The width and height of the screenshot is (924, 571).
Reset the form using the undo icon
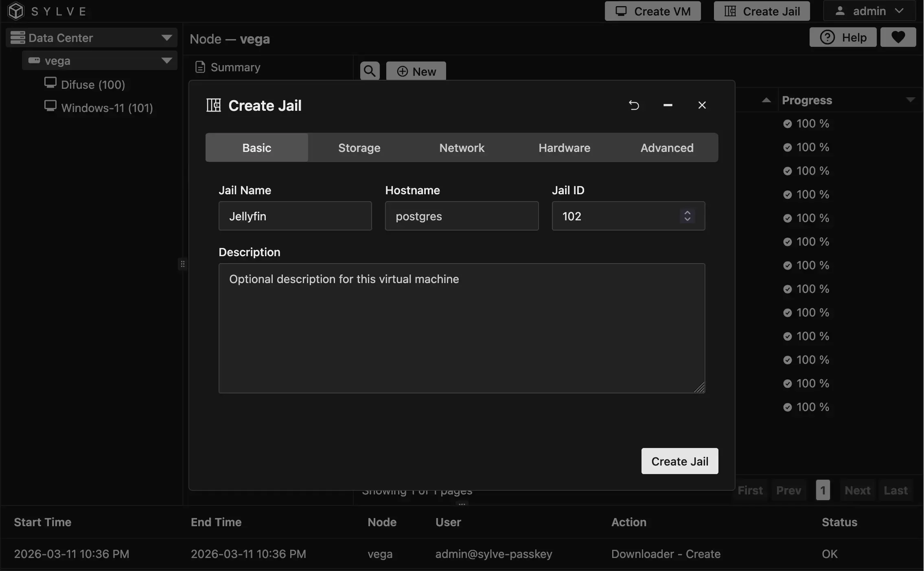[x=634, y=105]
